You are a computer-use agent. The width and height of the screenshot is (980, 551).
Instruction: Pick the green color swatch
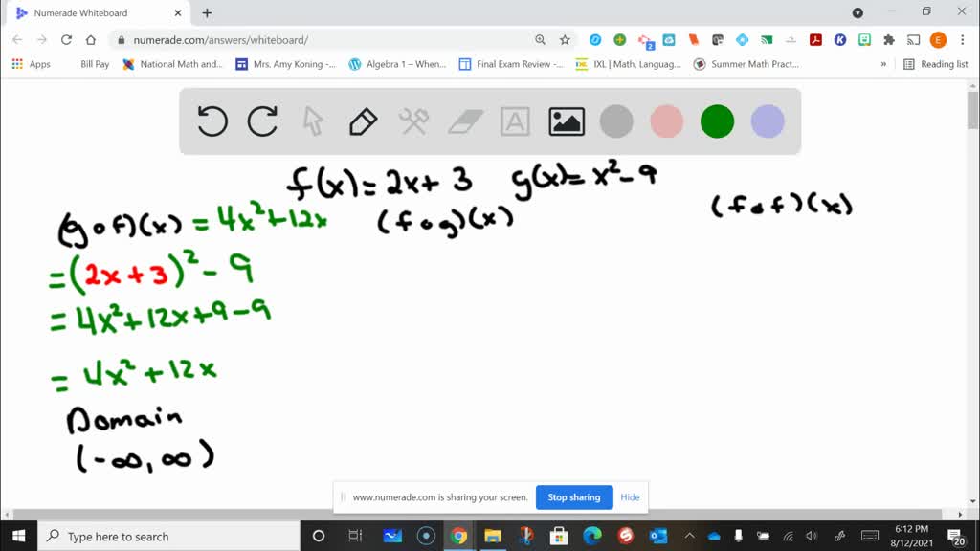tap(717, 121)
